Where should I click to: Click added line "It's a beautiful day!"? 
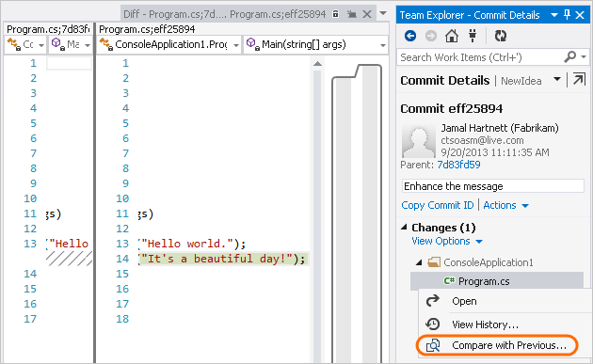223,259
